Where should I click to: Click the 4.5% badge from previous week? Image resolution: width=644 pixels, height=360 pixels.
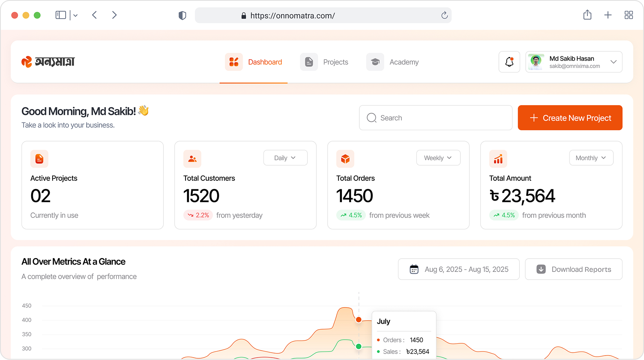click(x=351, y=215)
